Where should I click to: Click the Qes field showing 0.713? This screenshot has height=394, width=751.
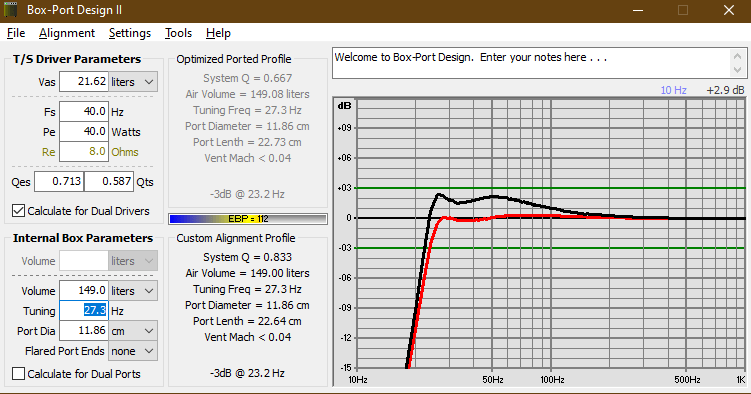point(59,182)
